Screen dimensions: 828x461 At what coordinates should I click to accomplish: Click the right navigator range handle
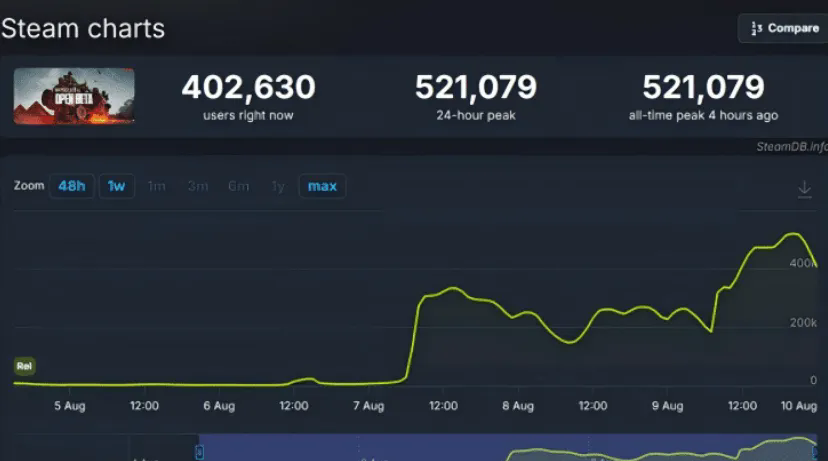[x=815, y=452]
